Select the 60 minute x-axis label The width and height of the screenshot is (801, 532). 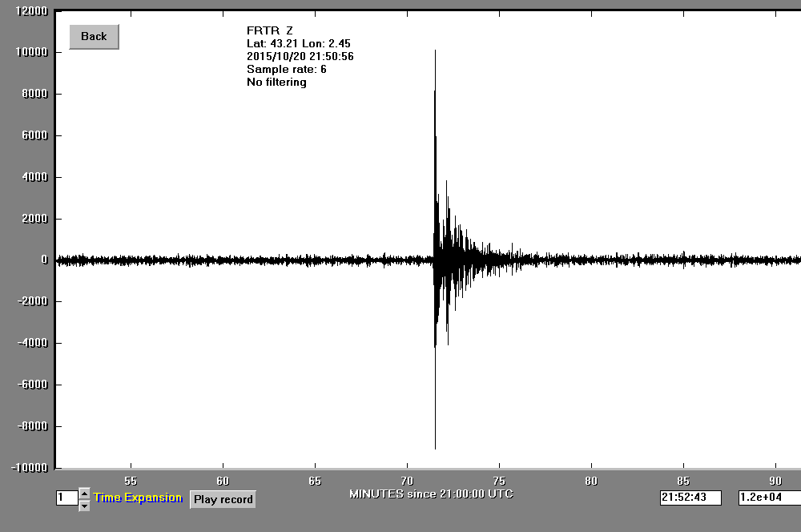[x=223, y=481]
